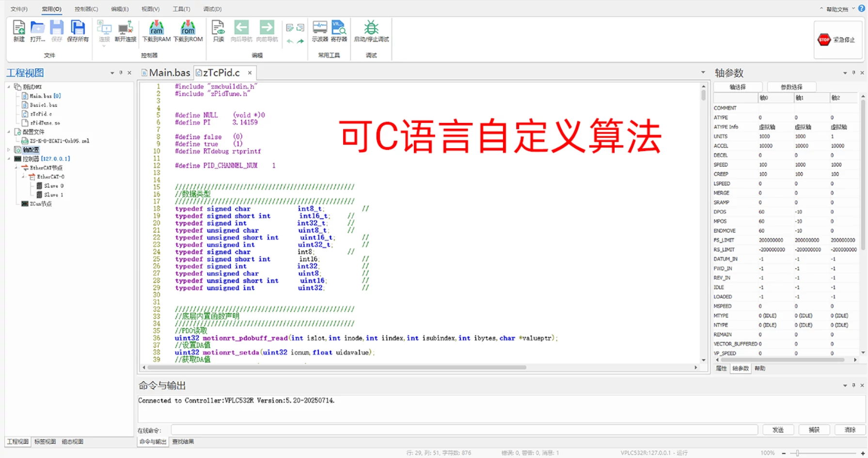
Task: Open the 命令与输出 panel options dropdown
Action: tap(845, 386)
